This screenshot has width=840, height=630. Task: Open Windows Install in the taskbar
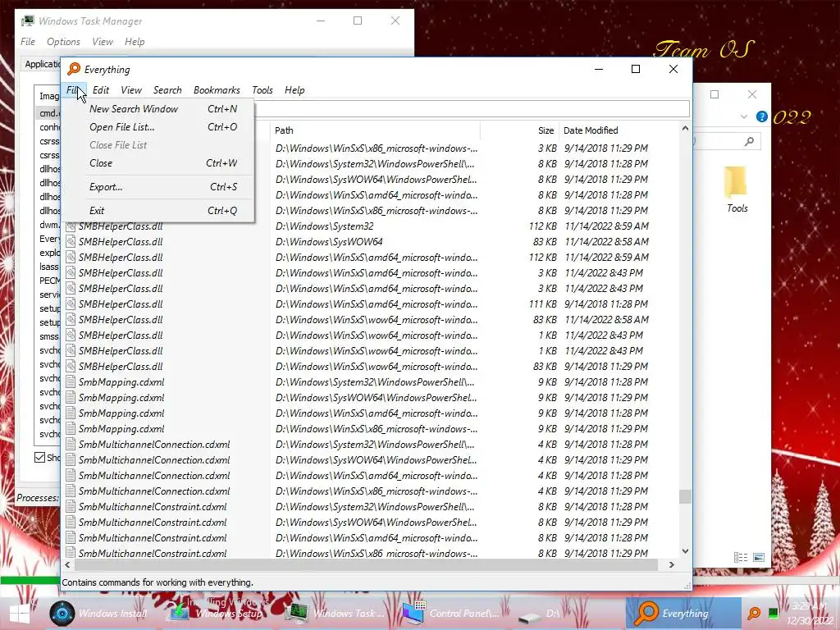pos(98,614)
